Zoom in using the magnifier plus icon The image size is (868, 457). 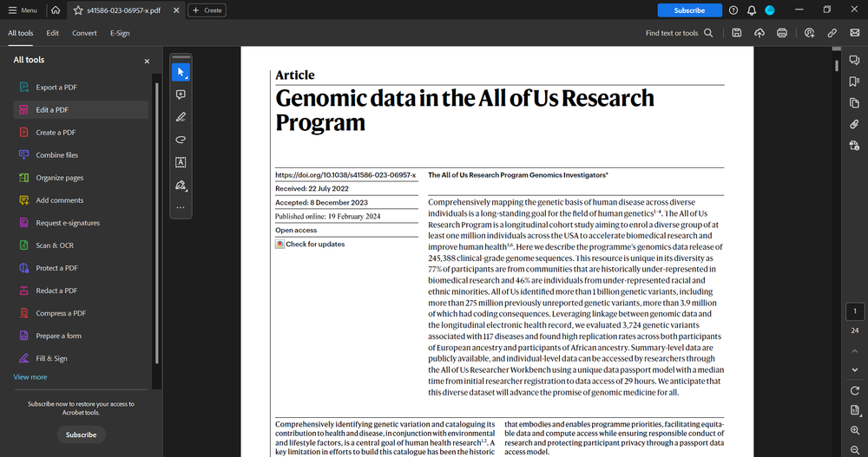(854, 430)
